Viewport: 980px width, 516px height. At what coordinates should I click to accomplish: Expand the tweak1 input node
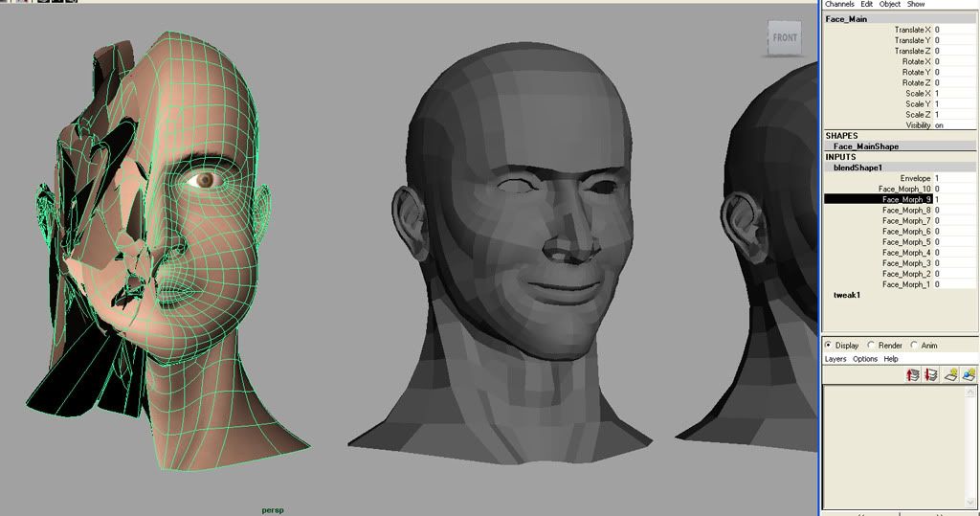point(847,295)
